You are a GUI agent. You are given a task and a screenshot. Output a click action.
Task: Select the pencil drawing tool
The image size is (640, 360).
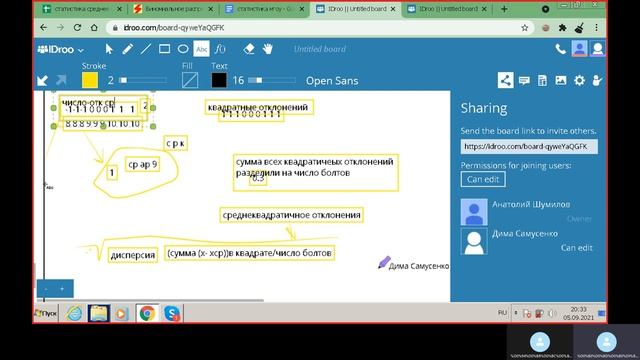click(127, 49)
